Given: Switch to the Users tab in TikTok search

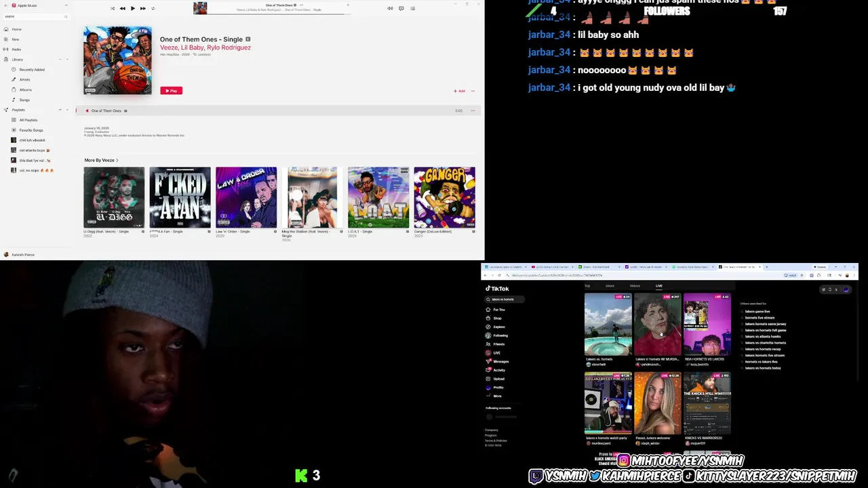Looking at the screenshot, I should [x=610, y=286].
